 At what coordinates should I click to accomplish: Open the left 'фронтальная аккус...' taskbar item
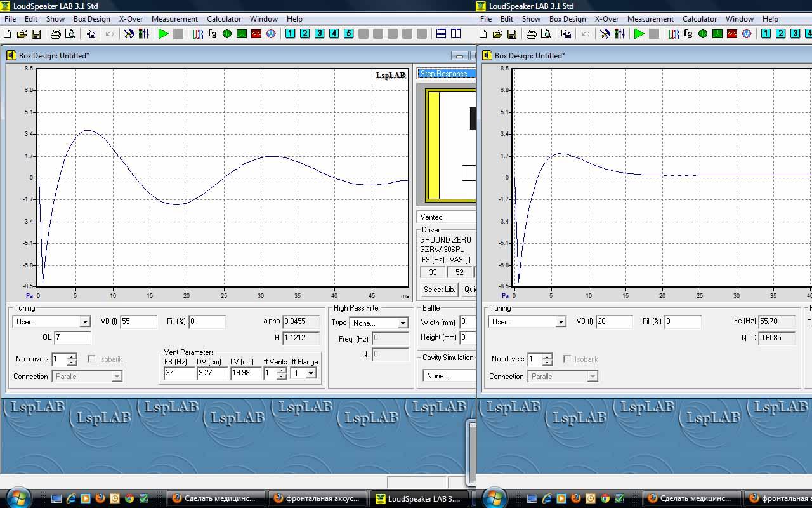[x=319, y=498]
